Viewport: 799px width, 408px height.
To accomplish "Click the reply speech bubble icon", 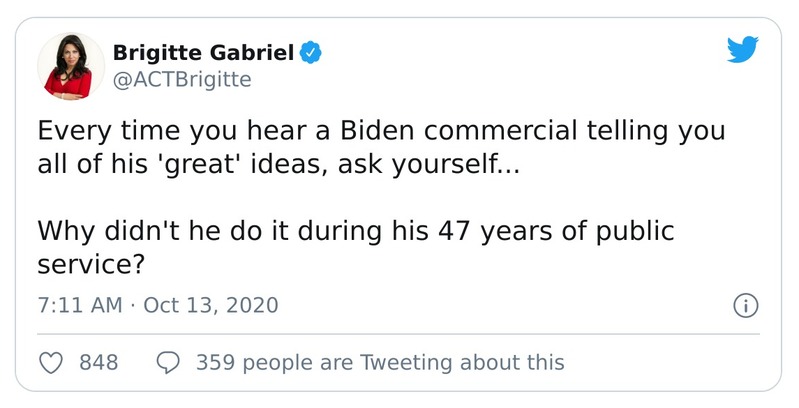I will [x=170, y=362].
